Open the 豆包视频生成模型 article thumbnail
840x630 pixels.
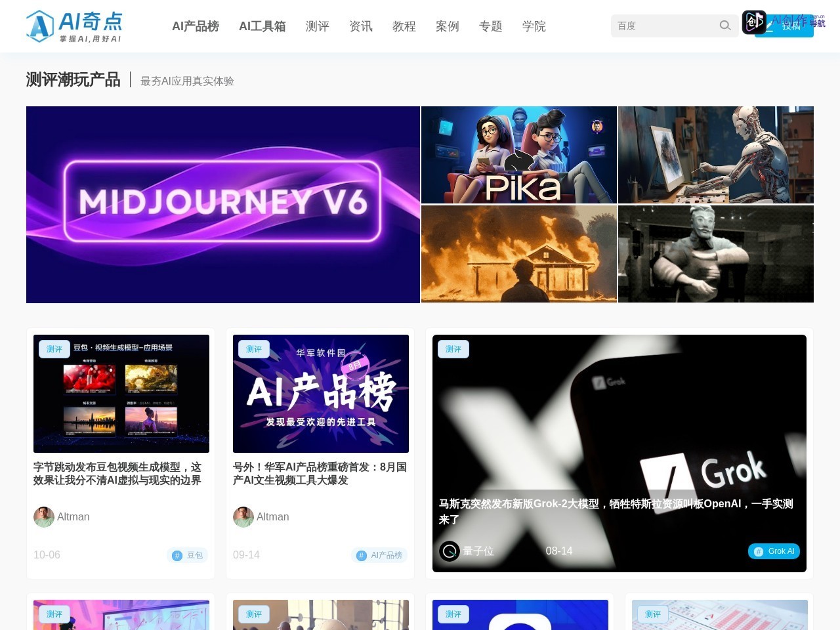(121, 394)
